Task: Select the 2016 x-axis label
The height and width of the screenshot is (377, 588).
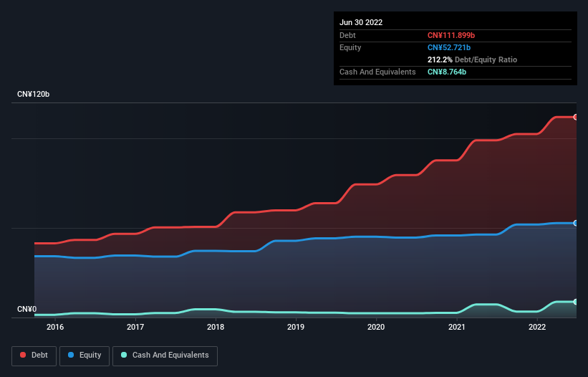Action: point(55,327)
